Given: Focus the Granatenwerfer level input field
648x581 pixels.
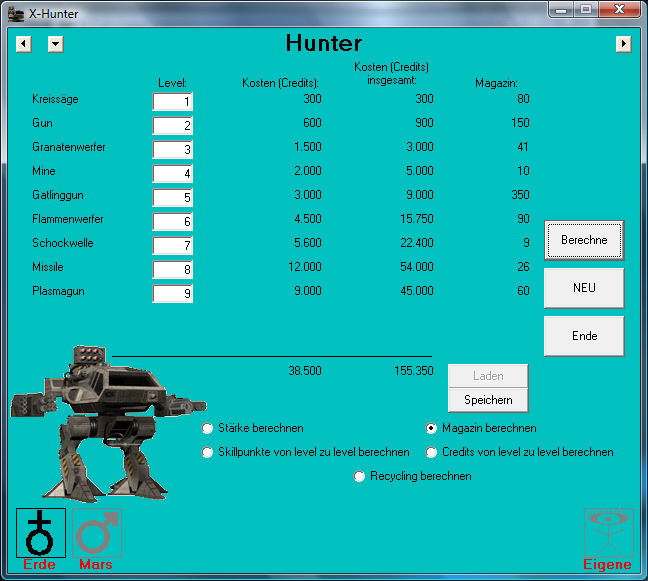Looking at the screenshot, I should click(172, 150).
